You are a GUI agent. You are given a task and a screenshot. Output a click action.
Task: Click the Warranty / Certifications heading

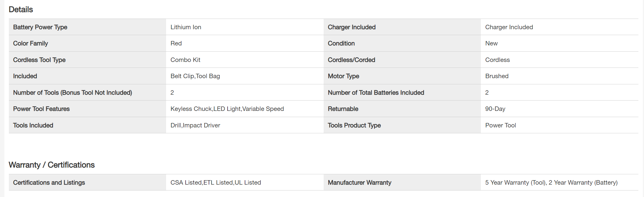point(52,165)
